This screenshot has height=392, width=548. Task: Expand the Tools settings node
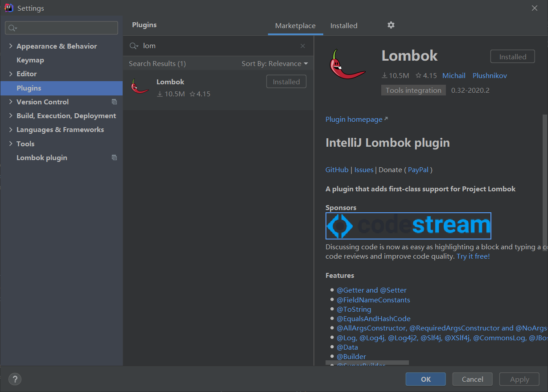point(11,144)
